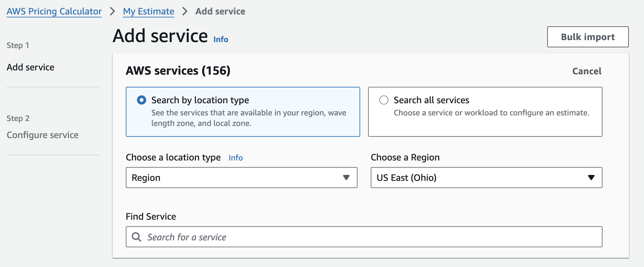Click the chevron after AWS Pricing Calculator breadcrumb
The width and height of the screenshot is (644, 267).
pyautogui.click(x=113, y=12)
